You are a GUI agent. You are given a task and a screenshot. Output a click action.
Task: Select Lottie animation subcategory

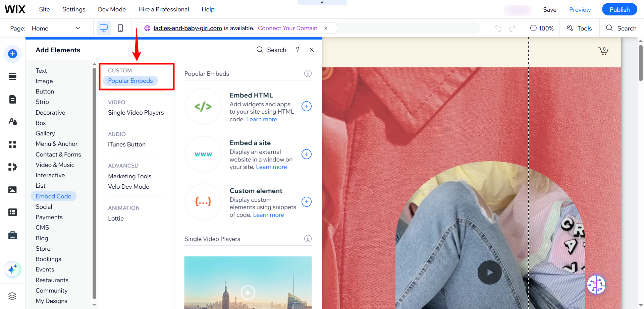tap(116, 219)
